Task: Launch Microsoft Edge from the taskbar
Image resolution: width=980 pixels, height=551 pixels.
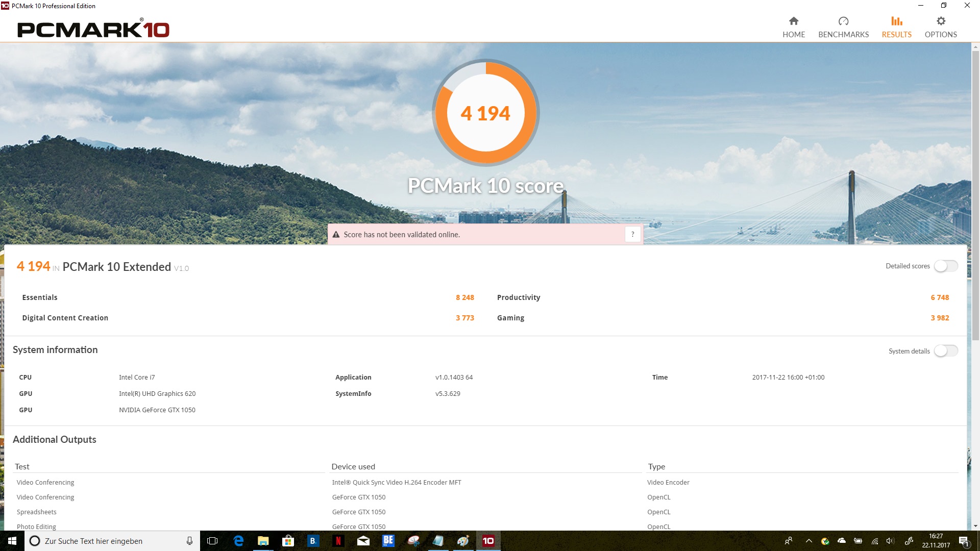Action: (238, 541)
